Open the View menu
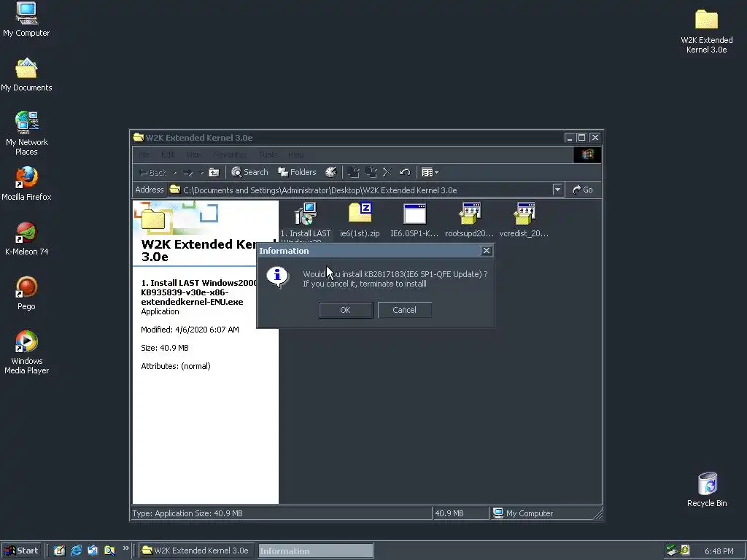Viewport: 747px width, 560px height. point(194,155)
